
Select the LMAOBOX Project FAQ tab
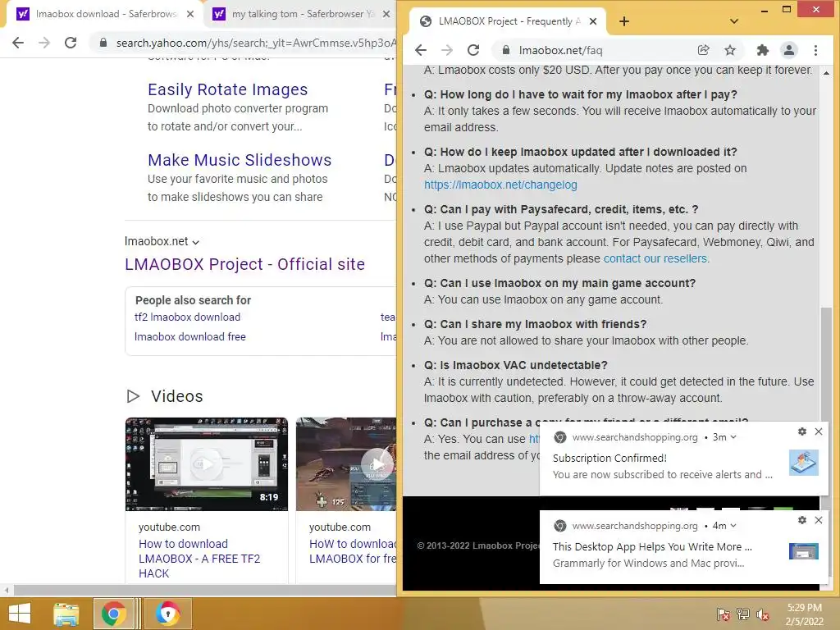(x=507, y=21)
